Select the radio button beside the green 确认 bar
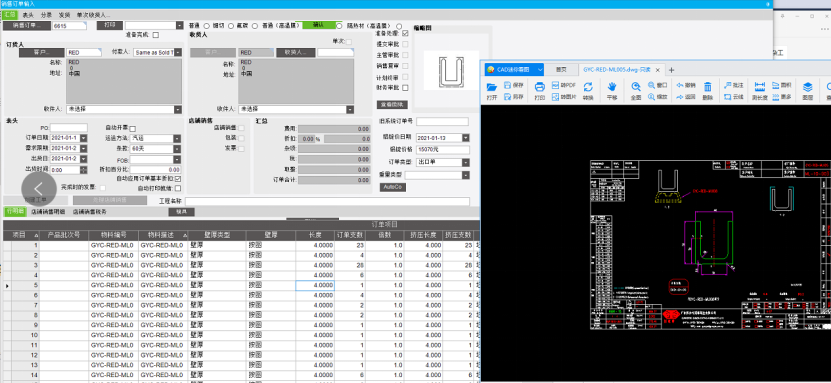This screenshot has height=383, width=831. [340, 25]
